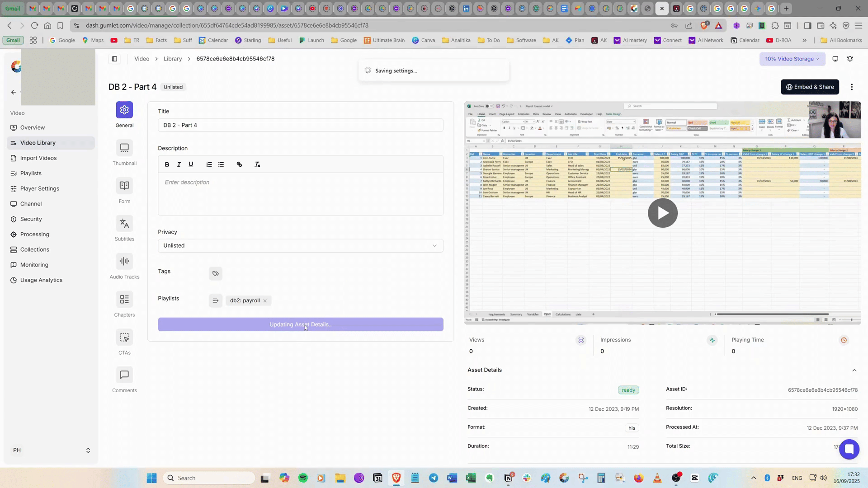Screen dimensions: 868x488
Task: Open the Thumbnail settings tab icon
Action: pyautogui.click(x=124, y=148)
